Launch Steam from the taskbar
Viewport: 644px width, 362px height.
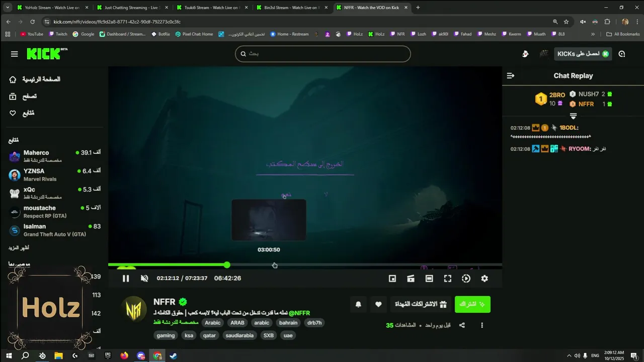pyautogui.click(x=173, y=355)
